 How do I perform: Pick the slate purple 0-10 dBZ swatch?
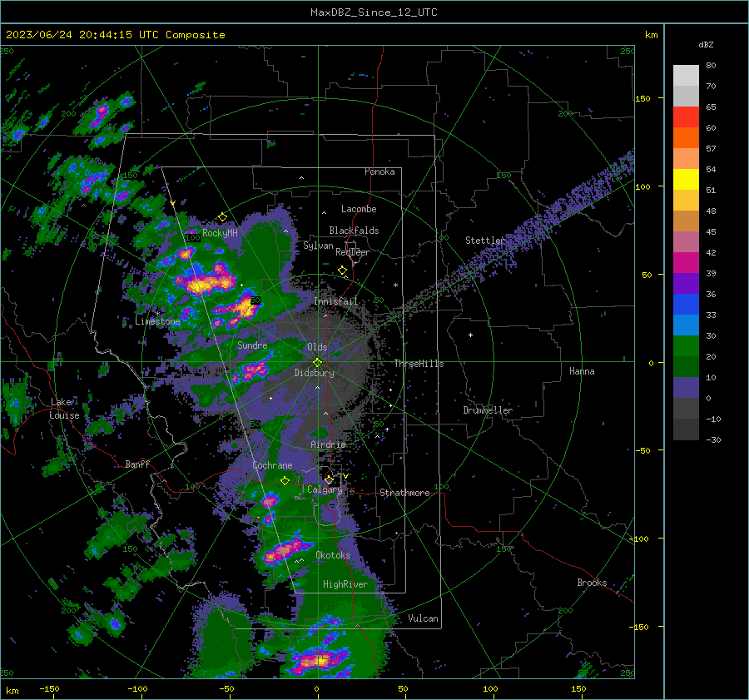coord(686,388)
